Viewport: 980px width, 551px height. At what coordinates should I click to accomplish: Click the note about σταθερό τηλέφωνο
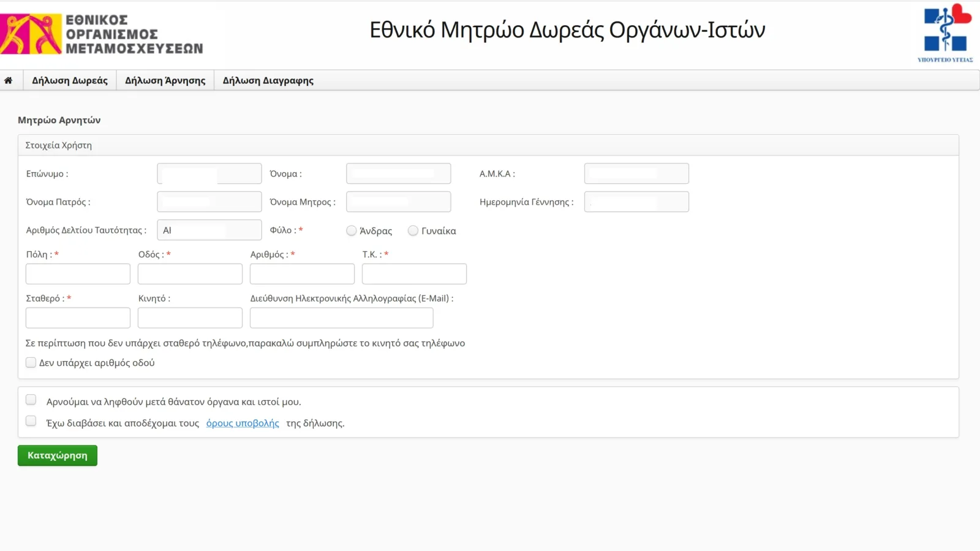(x=245, y=343)
